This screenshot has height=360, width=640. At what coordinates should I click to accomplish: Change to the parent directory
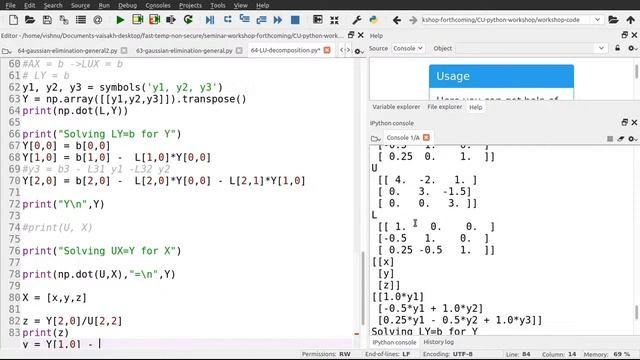(x=631, y=20)
